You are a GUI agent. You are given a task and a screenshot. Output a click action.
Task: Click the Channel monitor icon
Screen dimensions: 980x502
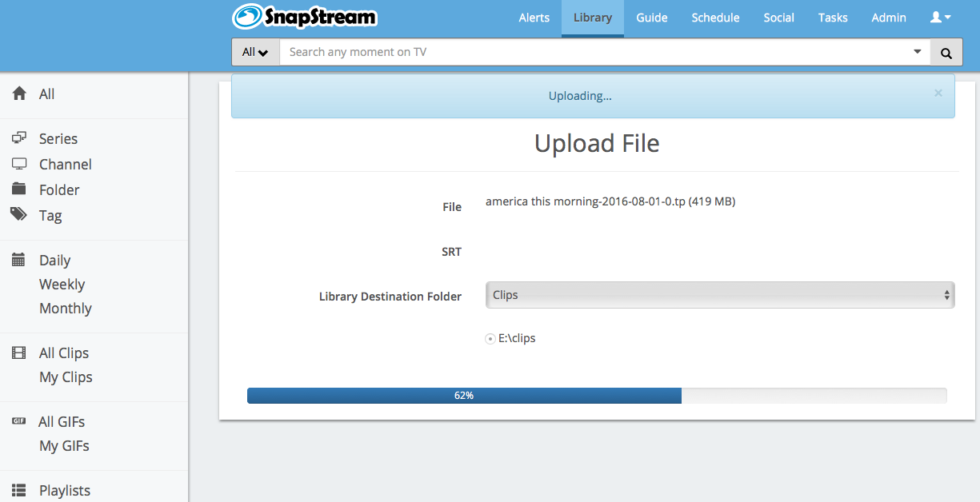pyautogui.click(x=19, y=164)
